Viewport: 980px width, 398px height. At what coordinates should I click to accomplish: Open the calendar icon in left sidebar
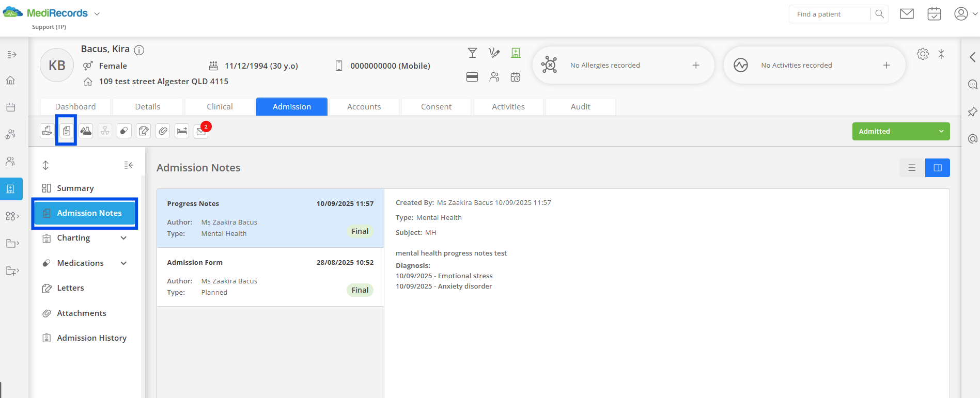(x=10, y=107)
